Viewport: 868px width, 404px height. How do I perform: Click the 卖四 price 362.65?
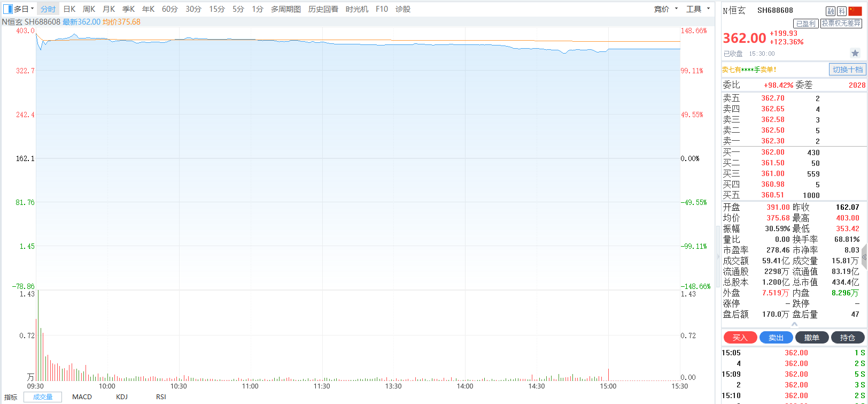point(773,109)
